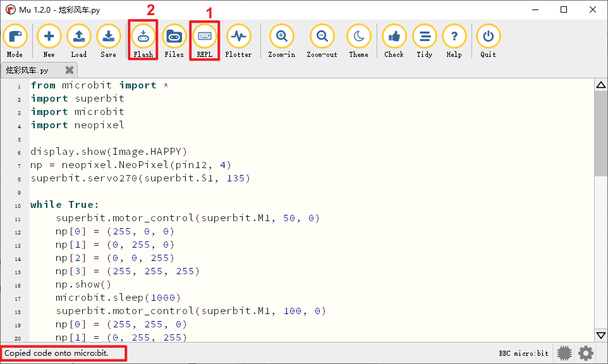The width and height of the screenshot is (608, 364).
Task: Click the BBC micro:bit mode label
Action: pos(523,353)
